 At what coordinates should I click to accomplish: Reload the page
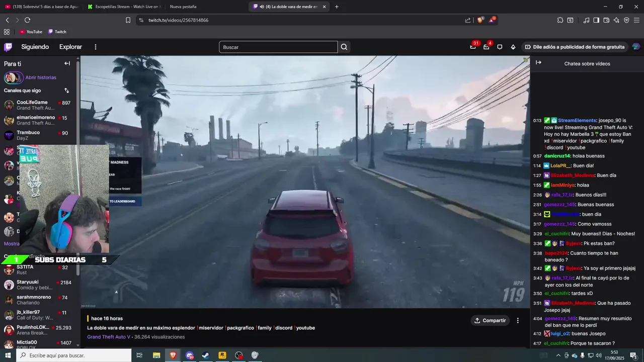(27, 20)
